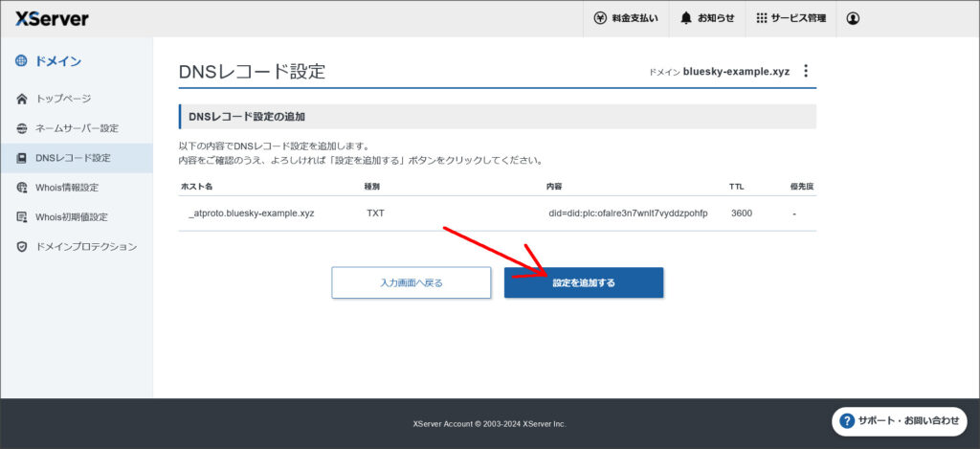980x449 pixels.
Task: Click the ドメインプロテクション shield icon
Action: tap(22, 247)
